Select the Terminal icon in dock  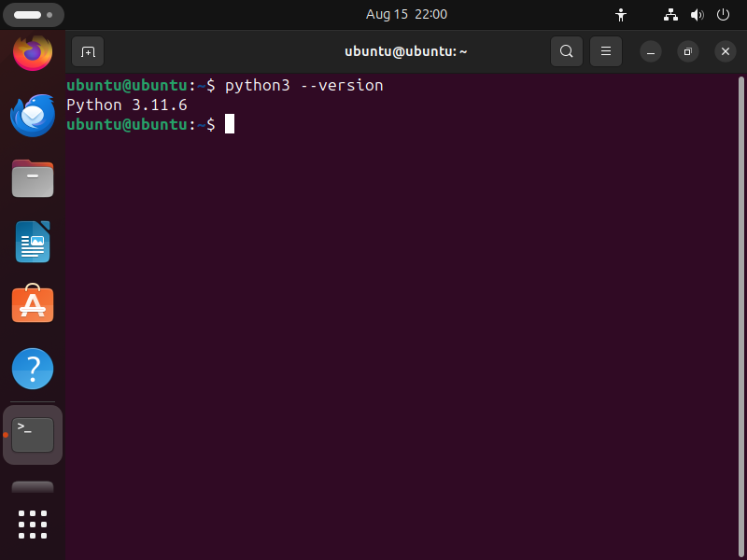pos(33,434)
